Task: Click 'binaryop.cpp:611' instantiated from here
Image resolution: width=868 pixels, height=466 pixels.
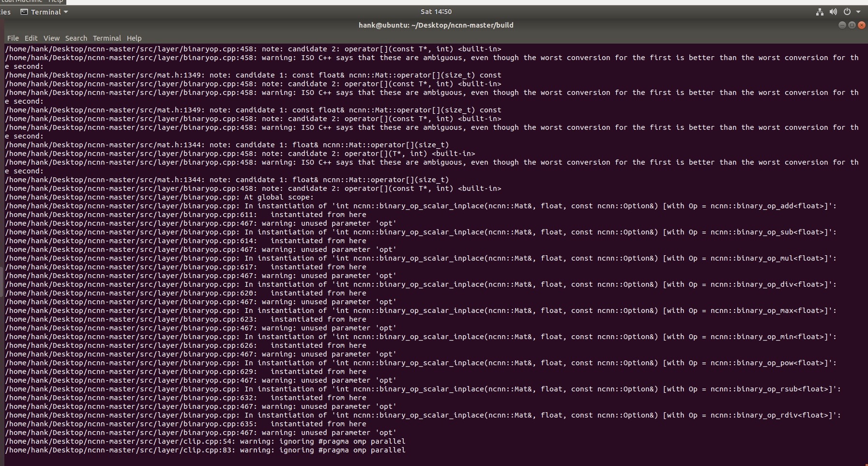Action: coord(185,215)
